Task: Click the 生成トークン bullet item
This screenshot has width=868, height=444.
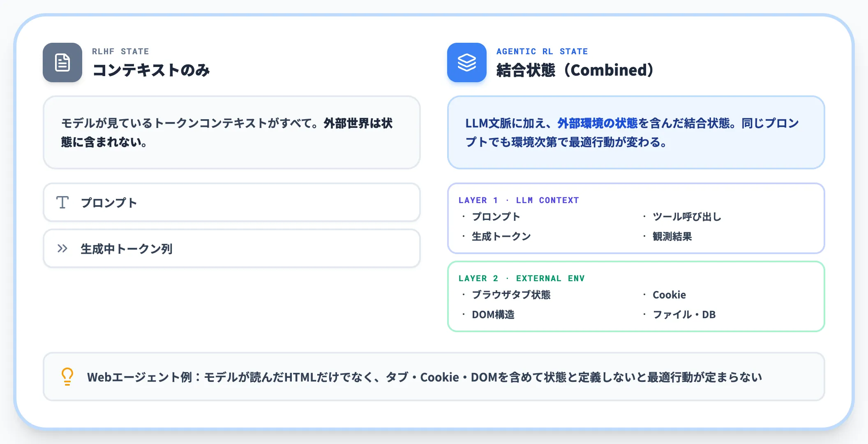Action: click(501, 236)
